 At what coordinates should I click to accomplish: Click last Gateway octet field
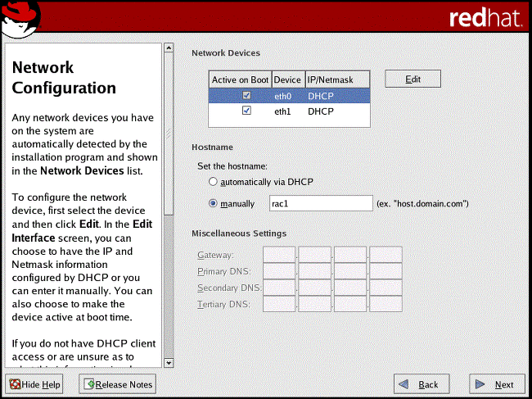click(x=385, y=255)
